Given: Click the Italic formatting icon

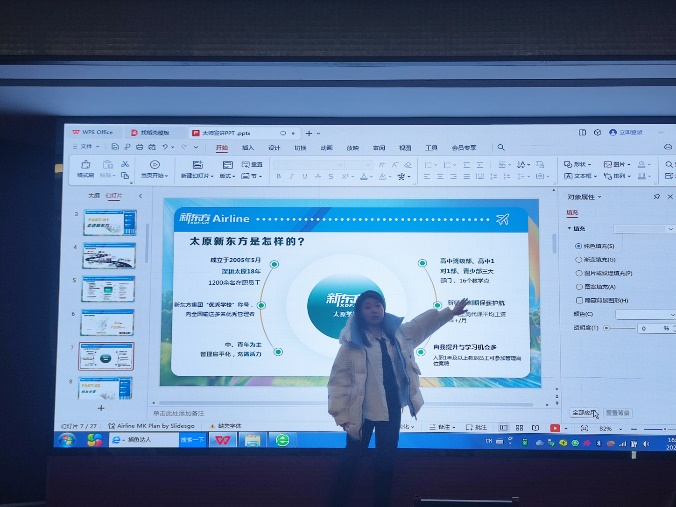Looking at the screenshot, I should (x=291, y=177).
